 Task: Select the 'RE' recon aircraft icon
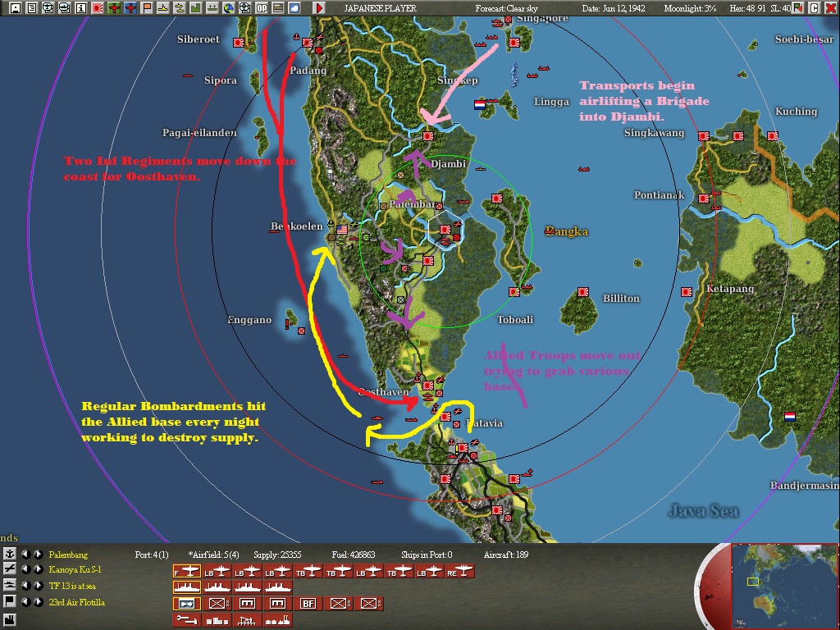coord(461,572)
